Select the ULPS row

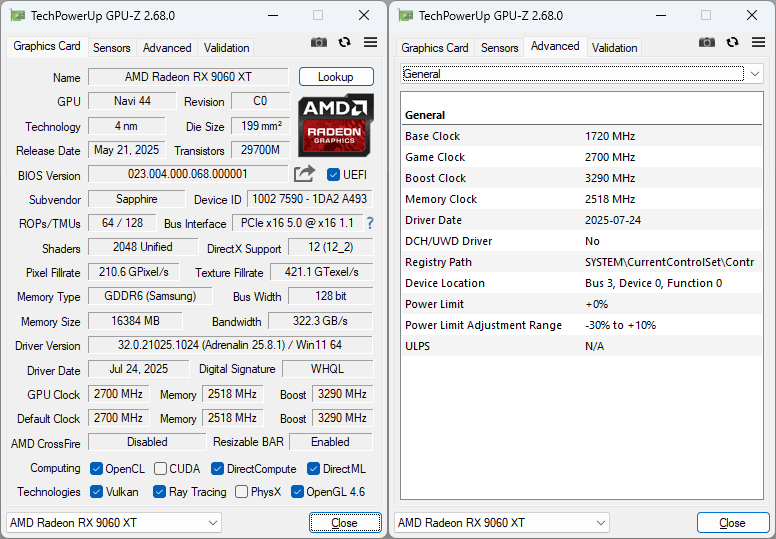[x=582, y=346]
